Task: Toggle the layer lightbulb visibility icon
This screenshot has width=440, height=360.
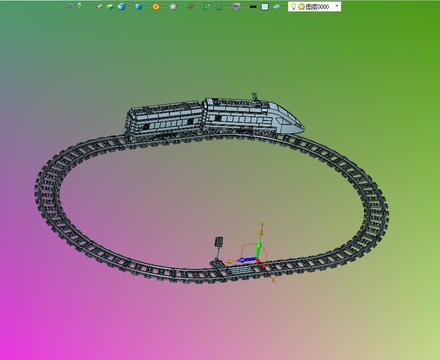Action: 294,6
